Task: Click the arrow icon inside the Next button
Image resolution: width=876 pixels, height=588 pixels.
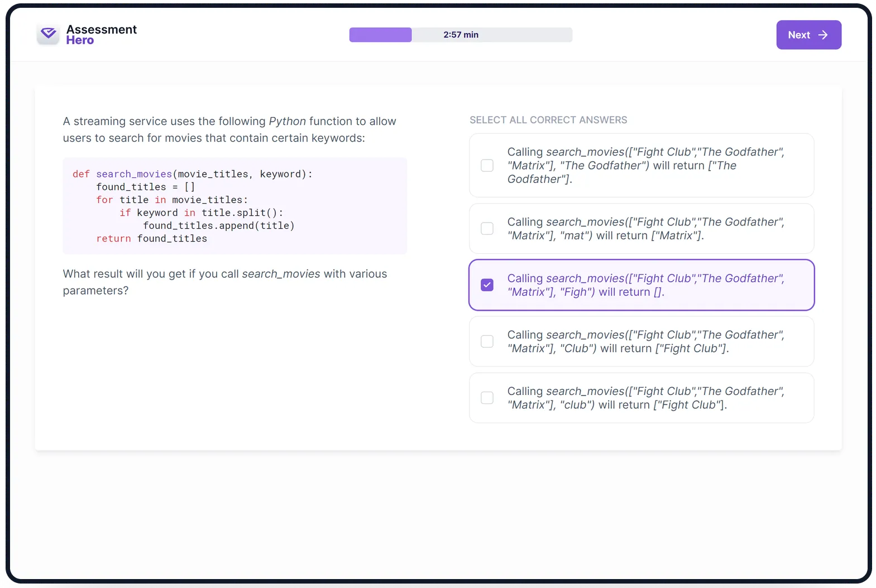Action: click(x=822, y=35)
